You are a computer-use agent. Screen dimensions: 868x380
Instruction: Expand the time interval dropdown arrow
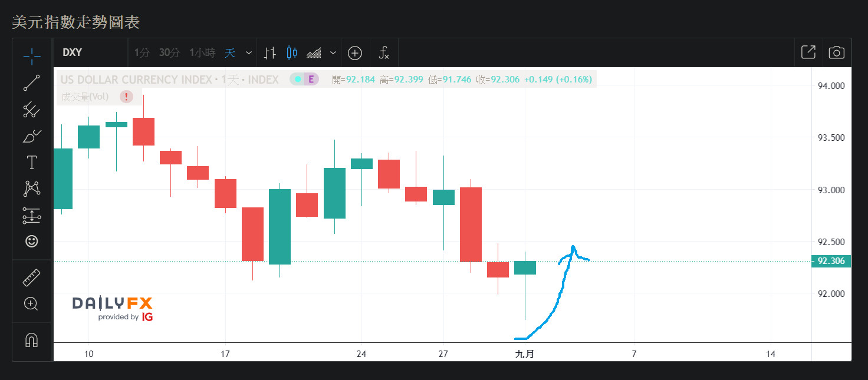[x=249, y=53]
